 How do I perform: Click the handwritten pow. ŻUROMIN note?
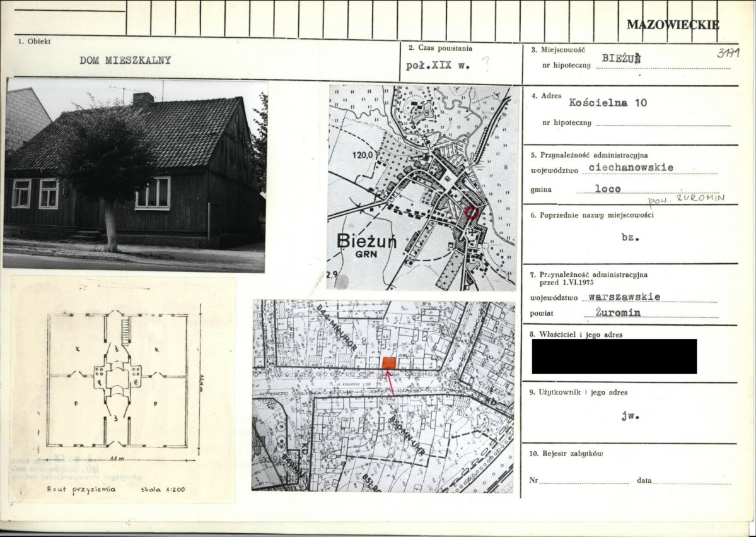pyautogui.click(x=686, y=199)
